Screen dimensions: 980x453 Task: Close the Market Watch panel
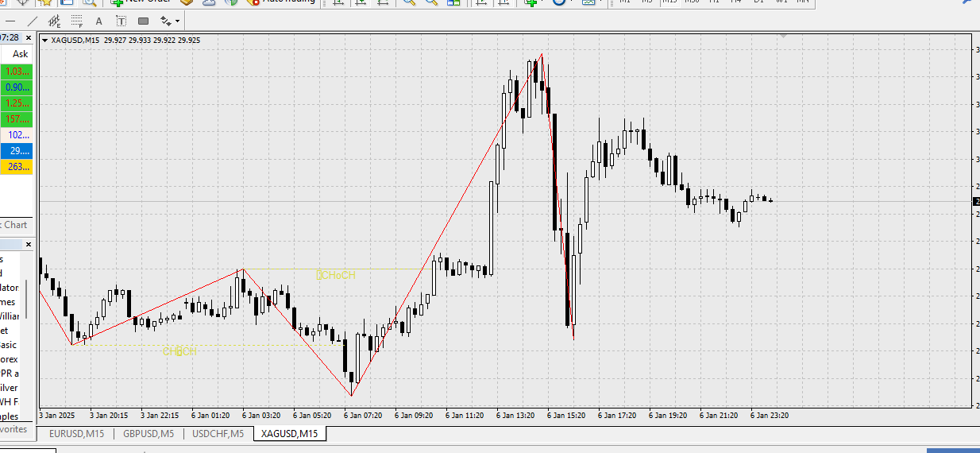[28, 37]
